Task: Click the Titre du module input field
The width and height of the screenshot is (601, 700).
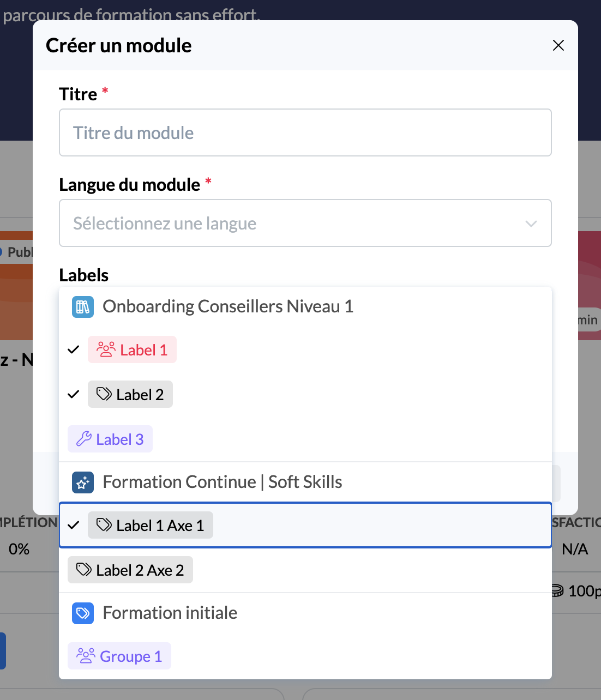Action: coord(305,133)
